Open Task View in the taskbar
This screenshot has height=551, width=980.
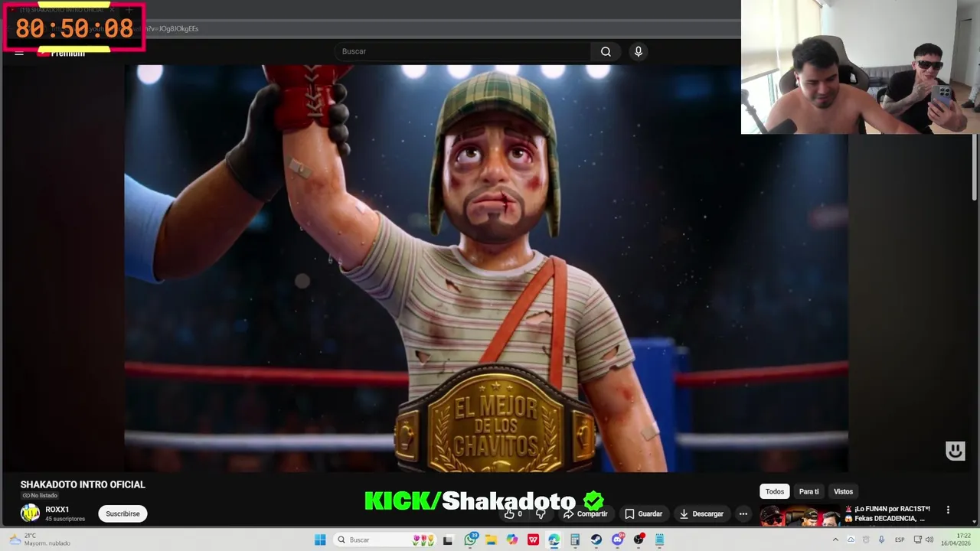(x=448, y=540)
